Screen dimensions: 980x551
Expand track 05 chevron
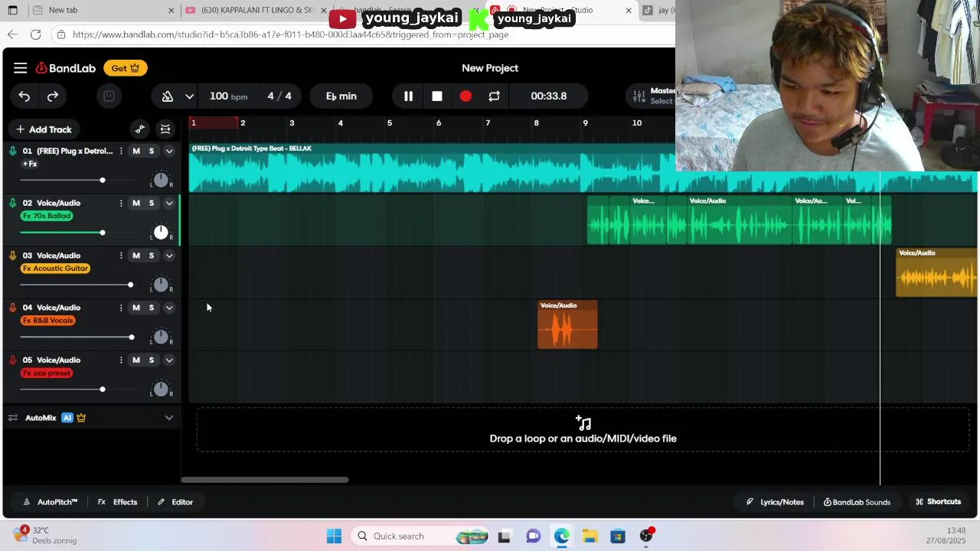pyautogui.click(x=169, y=360)
